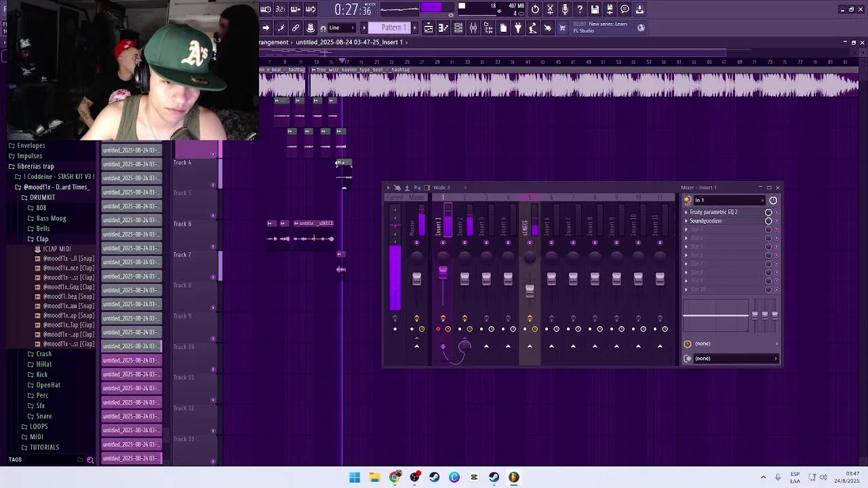Click the microphone recording icon
Image resolution: width=868 pixels, height=488 pixels.
(565, 9)
